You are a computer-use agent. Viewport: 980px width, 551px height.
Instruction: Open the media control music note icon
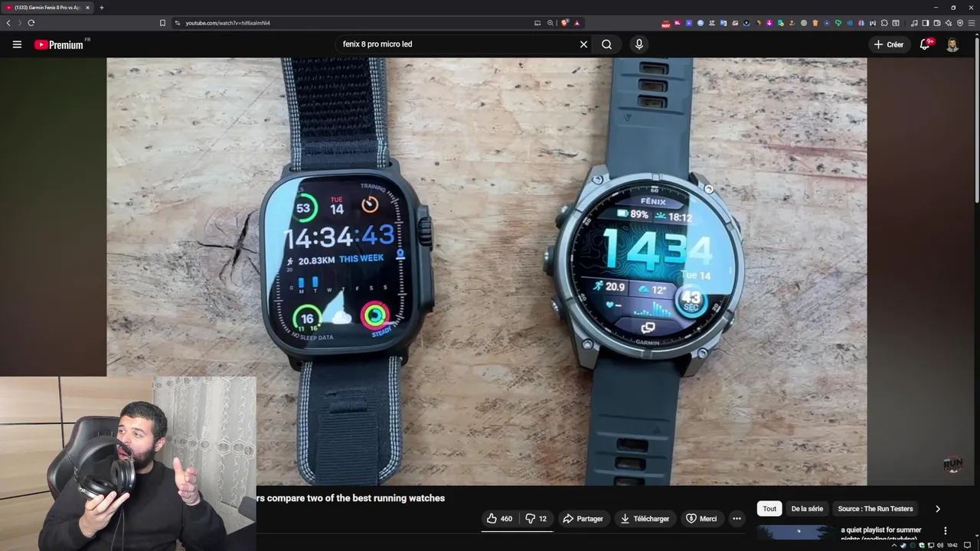pyautogui.click(x=914, y=23)
